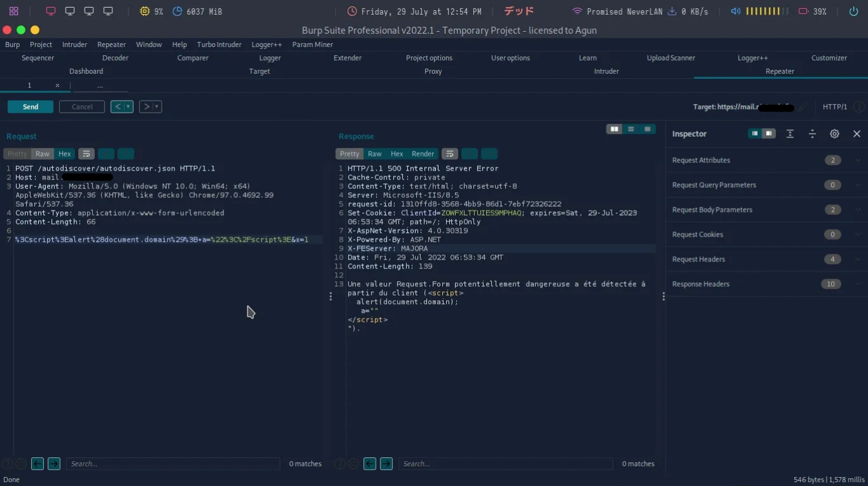Select combined tabbed request/response layout
868x486 pixels.
tap(647, 129)
